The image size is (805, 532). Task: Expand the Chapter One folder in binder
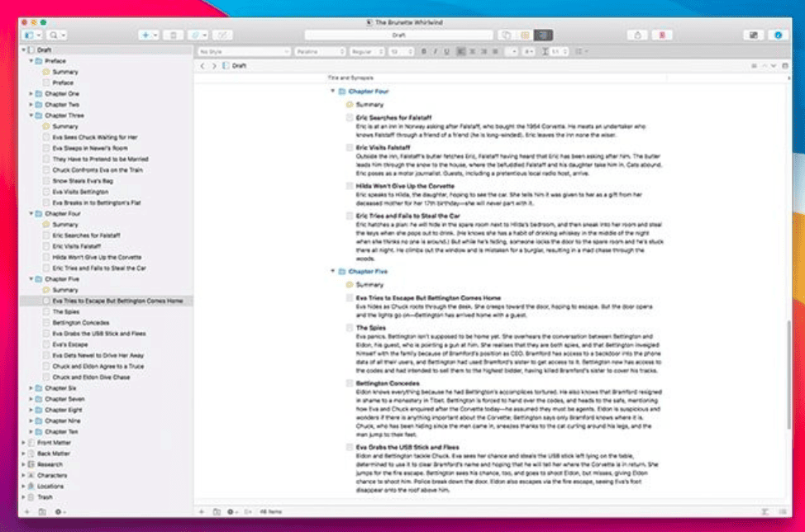click(x=31, y=93)
